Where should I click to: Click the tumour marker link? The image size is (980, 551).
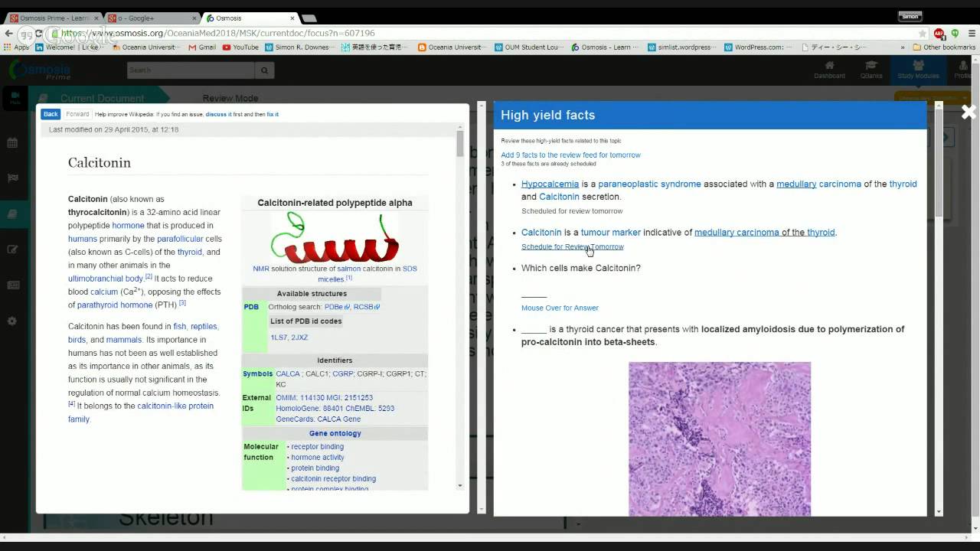(x=610, y=232)
